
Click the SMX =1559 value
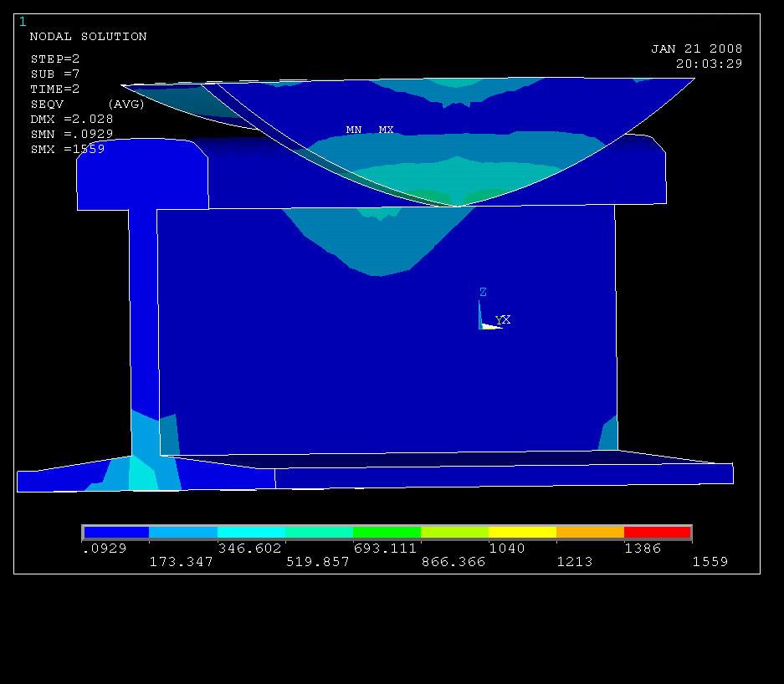pyautogui.click(x=68, y=149)
